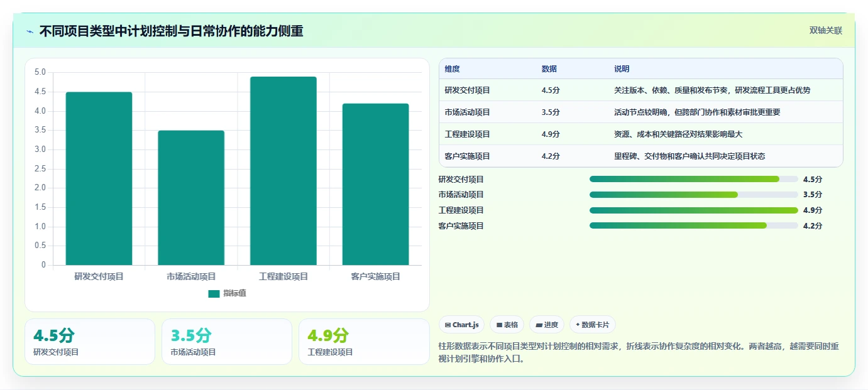Screen dimensions: 868x390
Task: Click the 4.2分 value beside progress bars
Action: [x=813, y=225]
